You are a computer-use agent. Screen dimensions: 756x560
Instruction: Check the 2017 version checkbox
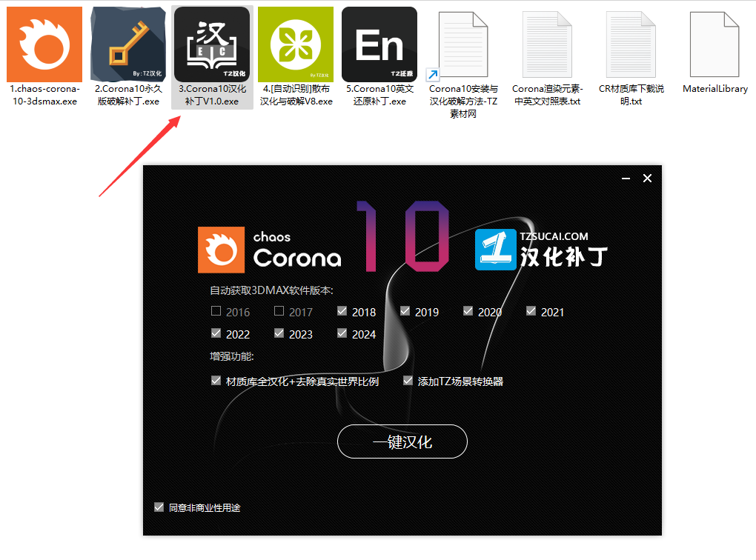point(279,311)
